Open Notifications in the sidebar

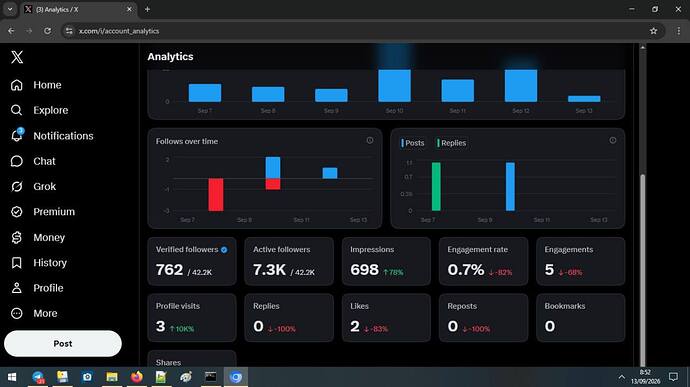coord(52,136)
